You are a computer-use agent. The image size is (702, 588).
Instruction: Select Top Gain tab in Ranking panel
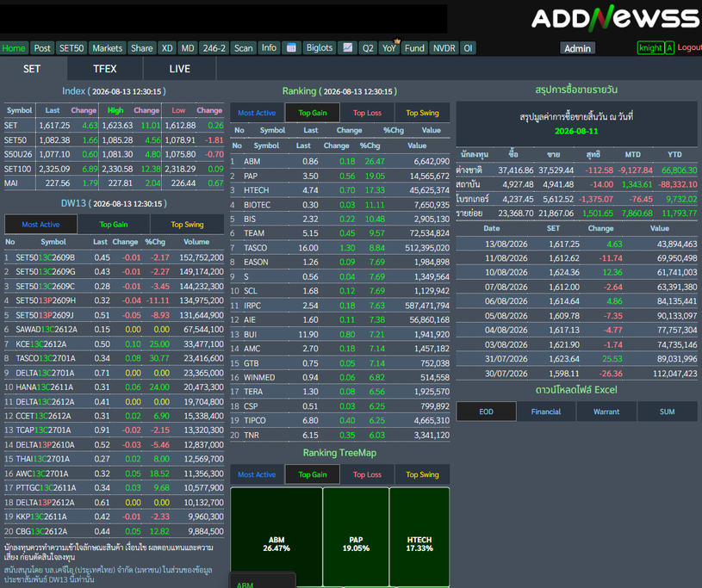[313, 113]
